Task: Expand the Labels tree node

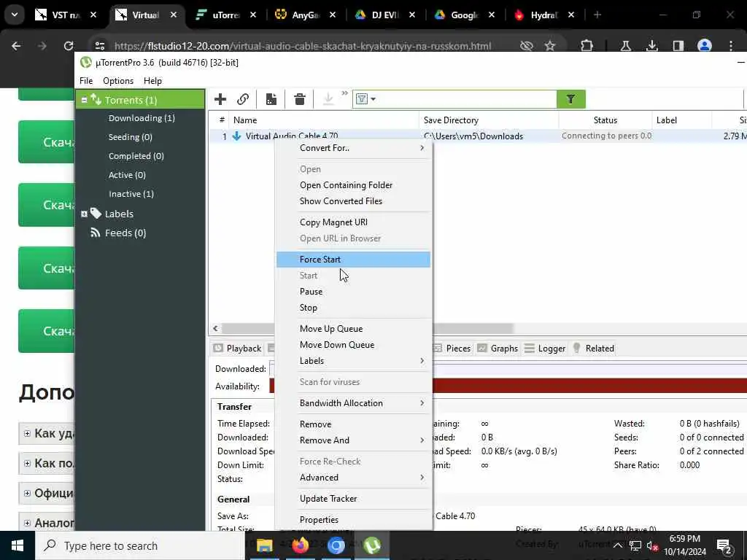Action: [x=85, y=214]
